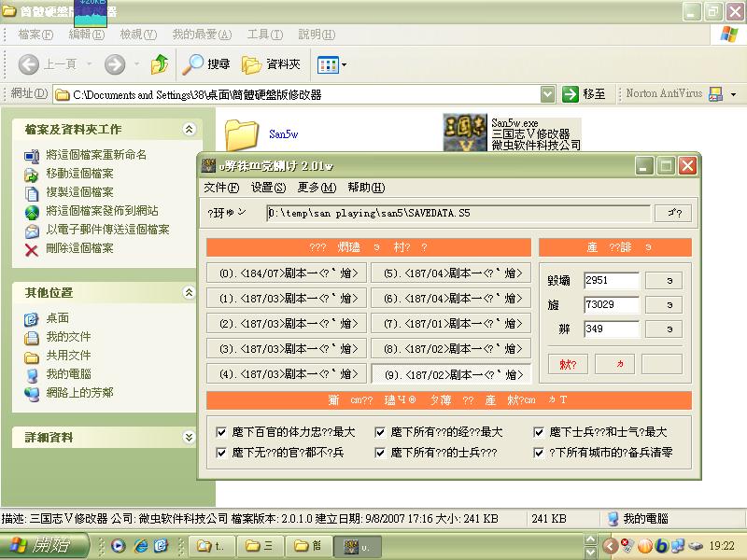Screen dimensions: 747x560
Task: Toggle the bottom-right options checkbox
Action: [540, 453]
